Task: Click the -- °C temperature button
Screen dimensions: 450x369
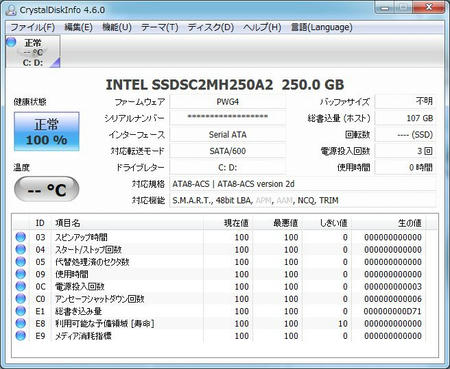Action: click(x=47, y=189)
